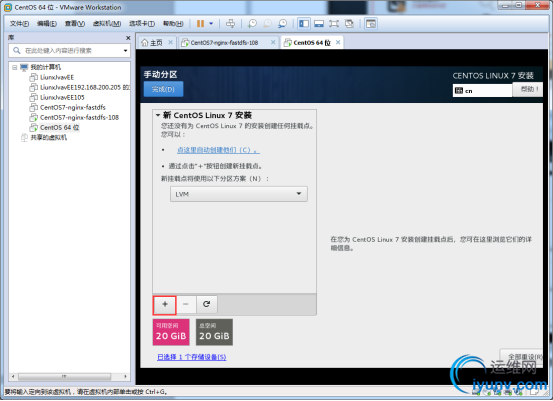
Task: Click the cn keyboard layout indicator
Action: click(482, 91)
